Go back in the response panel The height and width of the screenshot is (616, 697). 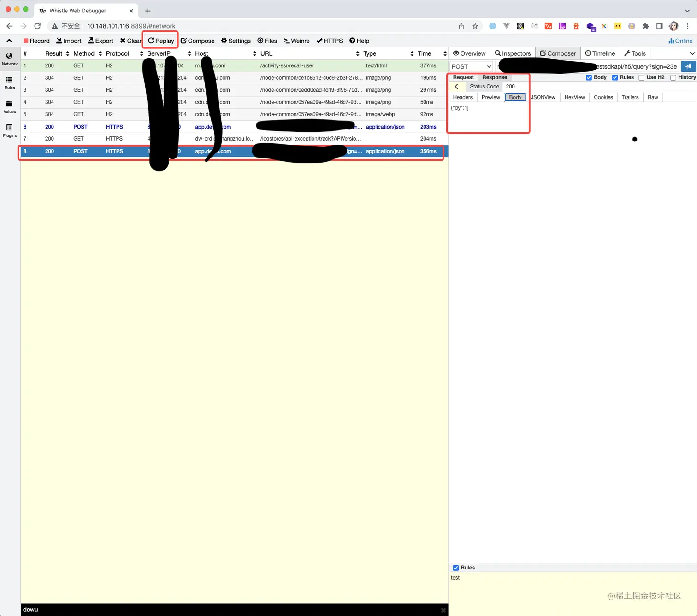point(457,87)
